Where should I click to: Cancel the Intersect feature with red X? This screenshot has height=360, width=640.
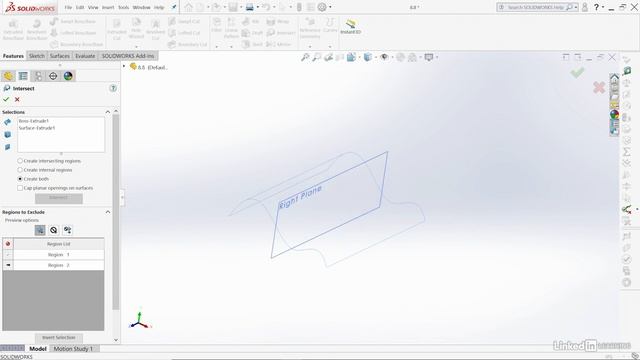pos(17,99)
